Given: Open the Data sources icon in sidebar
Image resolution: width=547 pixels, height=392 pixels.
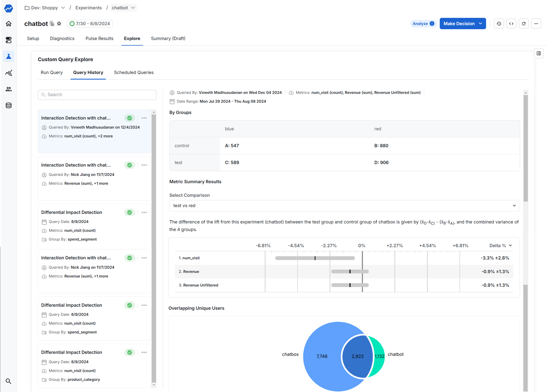Looking at the screenshot, I should click(8, 105).
